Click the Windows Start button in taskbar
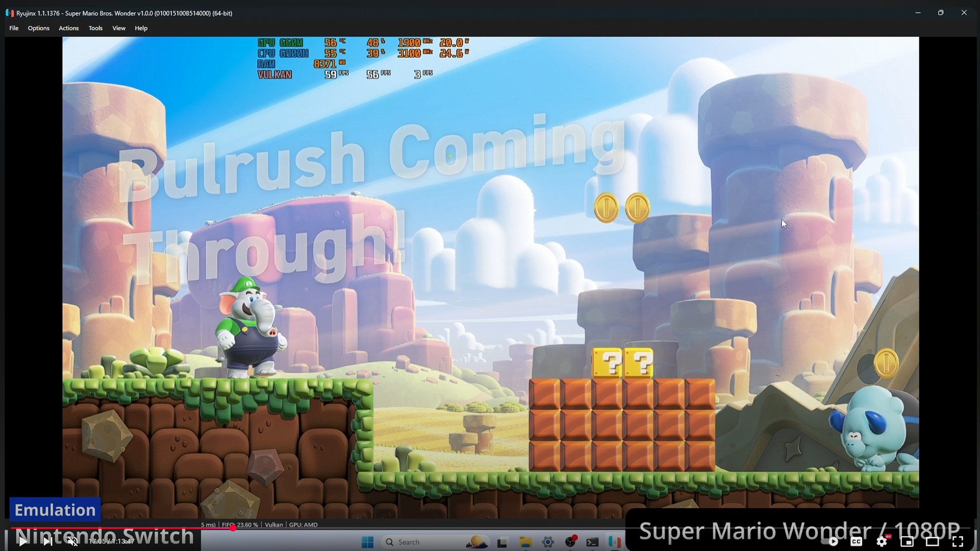The image size is (980, 551). point(368,542)
